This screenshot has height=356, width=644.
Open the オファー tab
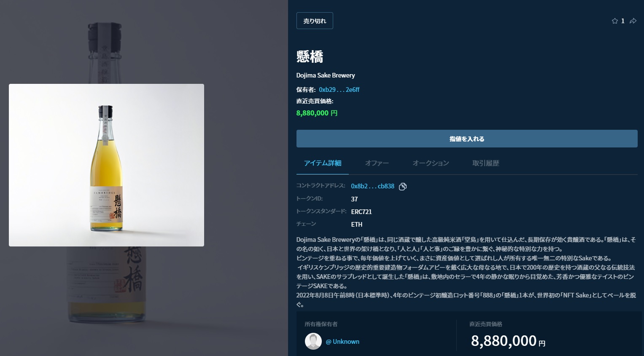tap(377, 163)
